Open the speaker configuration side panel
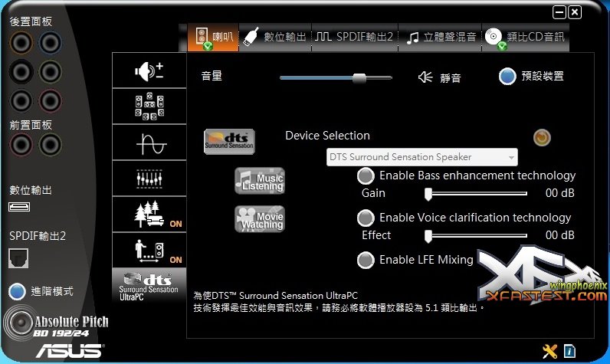Viewport: 610px width, 364px height. tap(149, 107)
